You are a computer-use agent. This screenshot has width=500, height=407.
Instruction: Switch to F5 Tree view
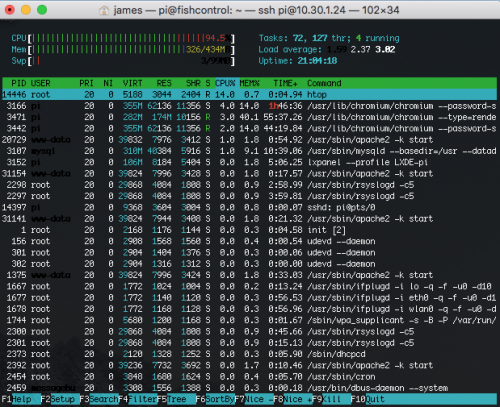point(176,399)
